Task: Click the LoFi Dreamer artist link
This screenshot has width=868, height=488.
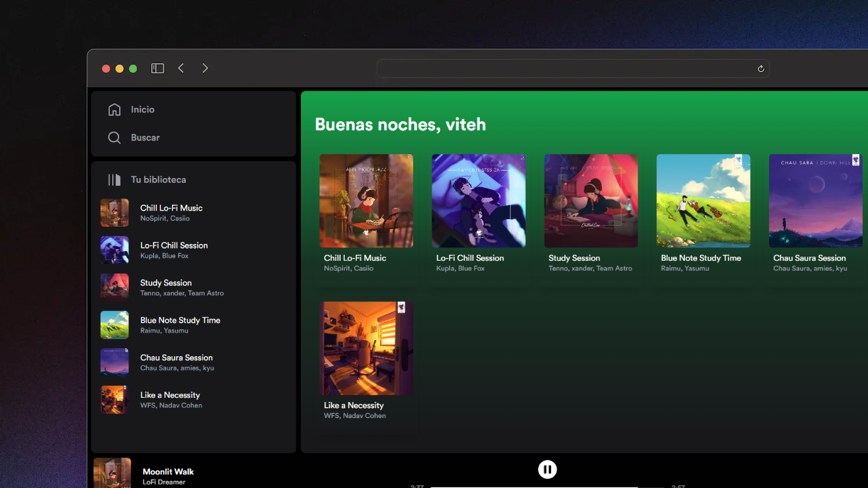Action: [164, 482]
